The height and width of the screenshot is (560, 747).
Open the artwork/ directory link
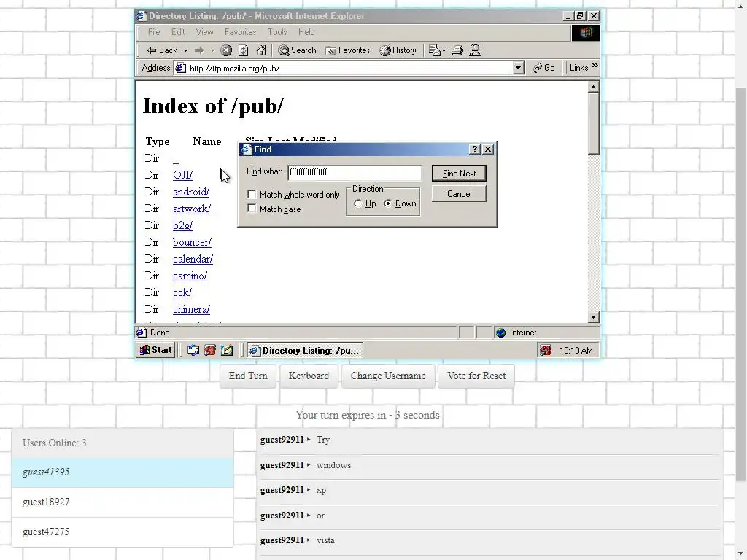pyautogui.click(x=192, y=209)
